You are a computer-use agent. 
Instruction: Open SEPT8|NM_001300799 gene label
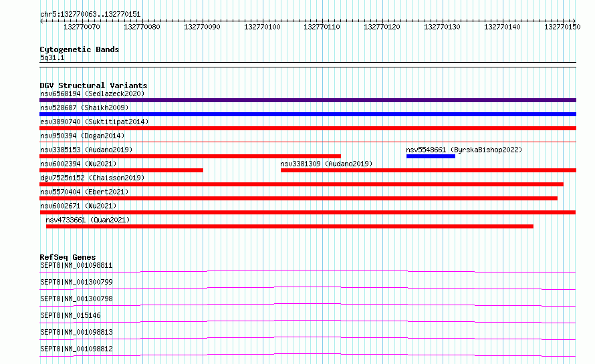coord(76,282)
